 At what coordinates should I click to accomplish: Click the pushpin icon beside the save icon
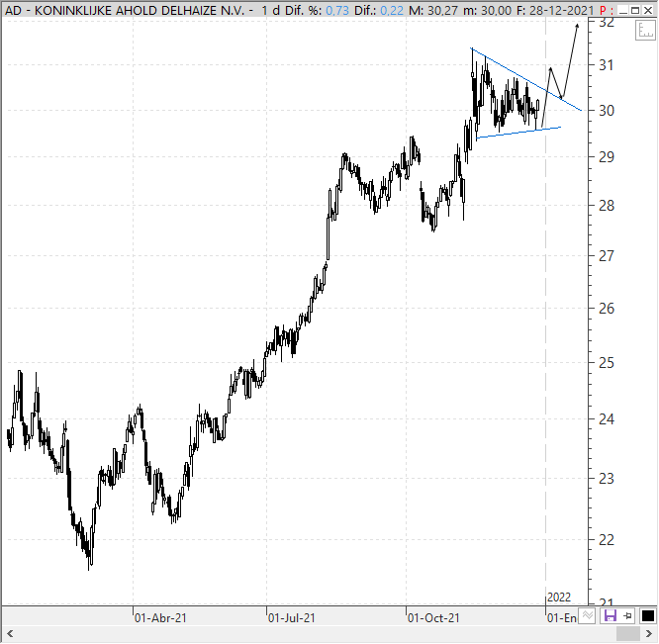point(628,616)
